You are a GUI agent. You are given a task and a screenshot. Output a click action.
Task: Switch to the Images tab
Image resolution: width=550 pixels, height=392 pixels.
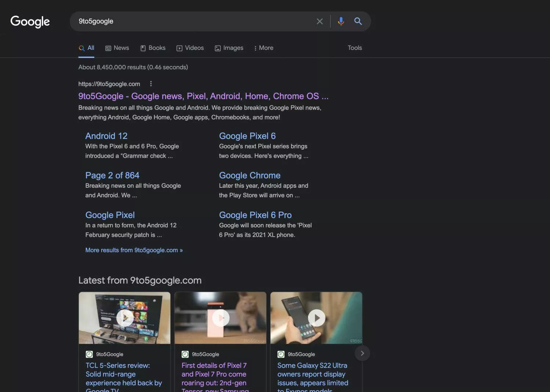(x=229, y=48)
